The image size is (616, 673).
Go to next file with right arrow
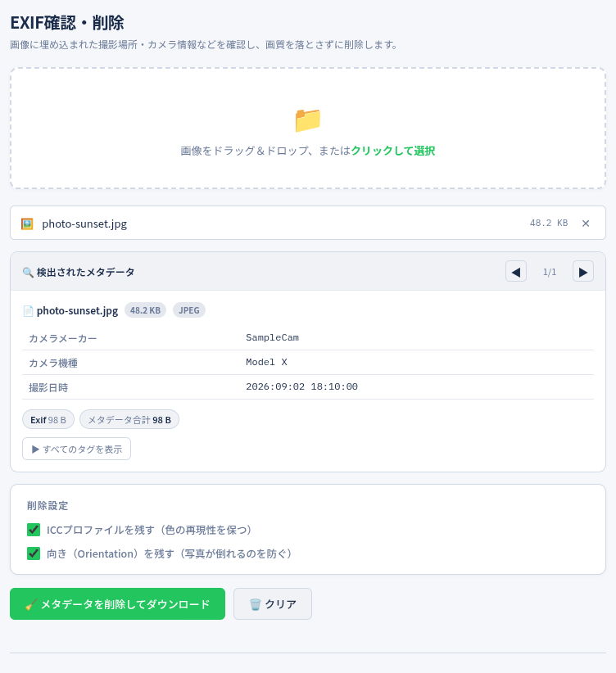[x=583, y=271]
